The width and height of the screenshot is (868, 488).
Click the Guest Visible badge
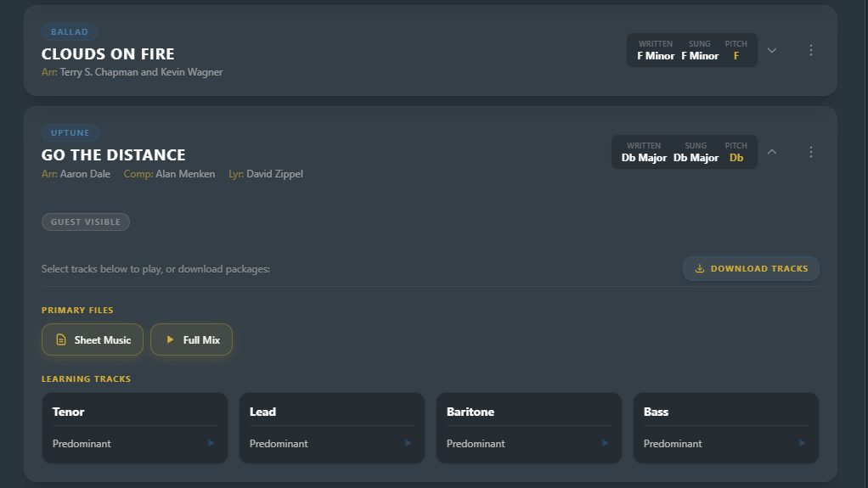coord(86,222)
